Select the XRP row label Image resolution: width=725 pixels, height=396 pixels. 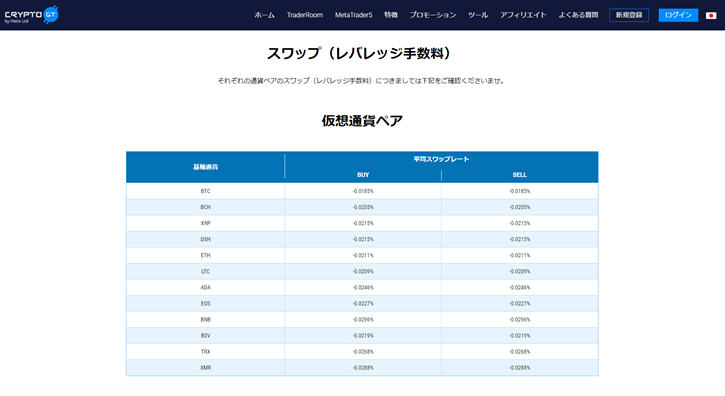pyautogui.click(x=205, y=223)
